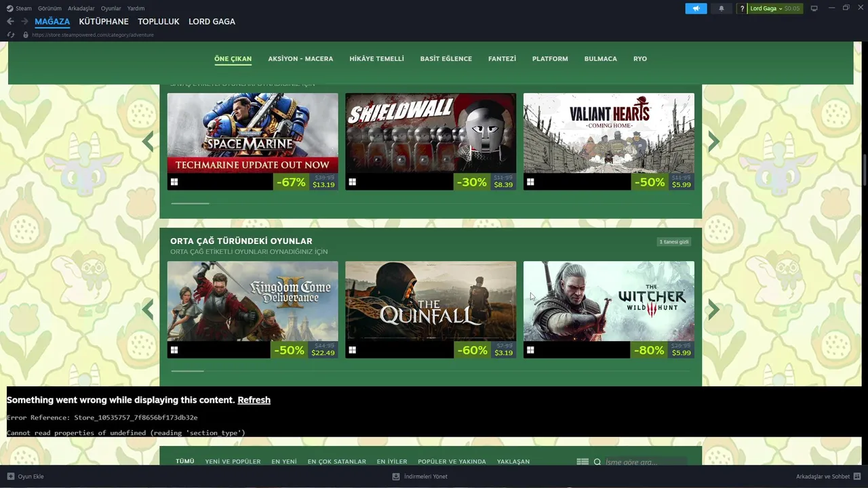The image size is (868, 488).
Task: Open the announcements megaphone button
Action: click(x=696, y=8)
